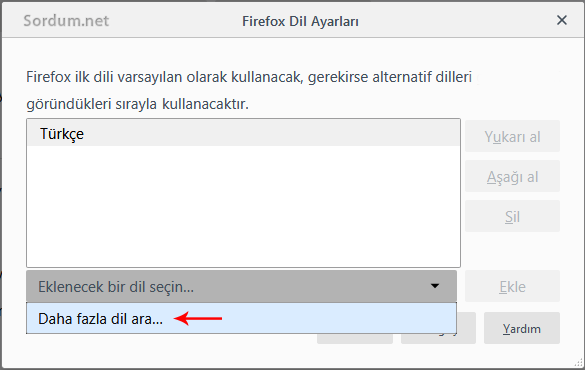Click the Ekle button
Image resolution: width=585 pixels, height=370 pixels.
pyautogui.click(x=512, y=286)
